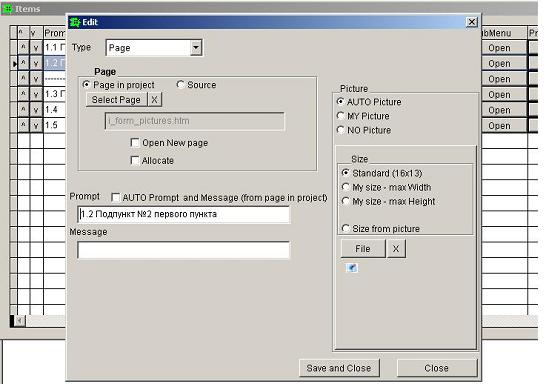
Task: Click the scroll-left arrow in Items grid
Action: point(20,321)
